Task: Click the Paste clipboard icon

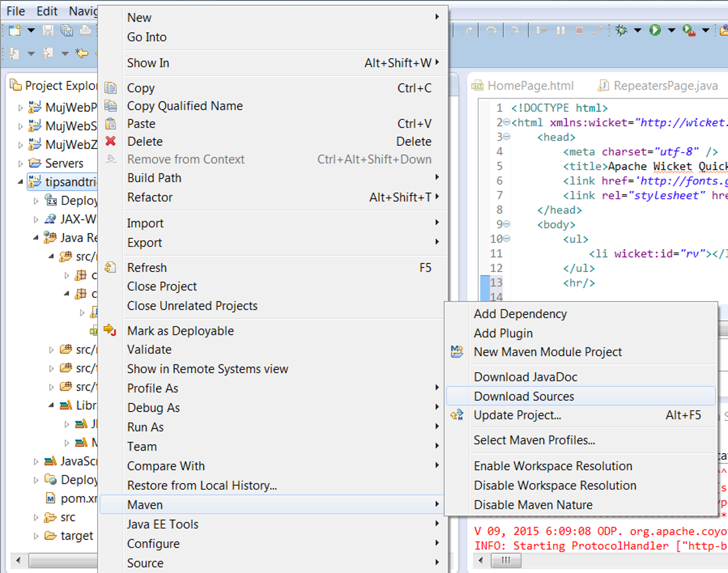Action: pyautogui.click(x=111, y=124)
